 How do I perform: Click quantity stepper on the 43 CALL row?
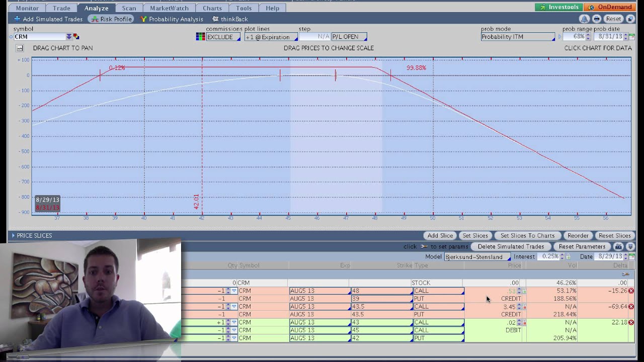tap(228, 322)
